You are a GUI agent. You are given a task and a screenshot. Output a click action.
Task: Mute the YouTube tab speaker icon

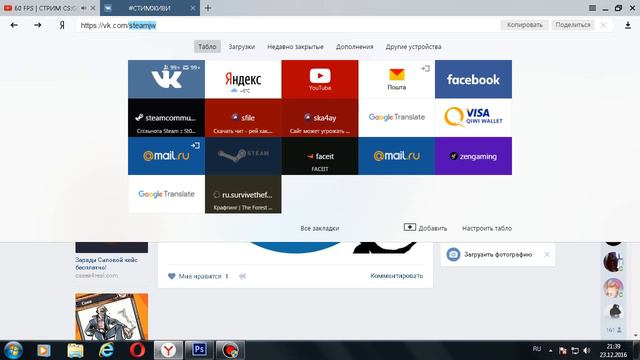(83, 8)
